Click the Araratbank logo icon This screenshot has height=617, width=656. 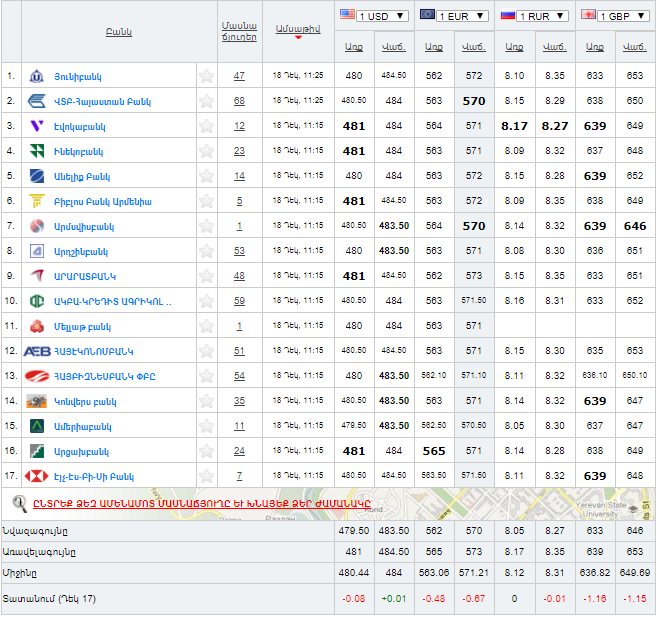(x=37, y=276)
